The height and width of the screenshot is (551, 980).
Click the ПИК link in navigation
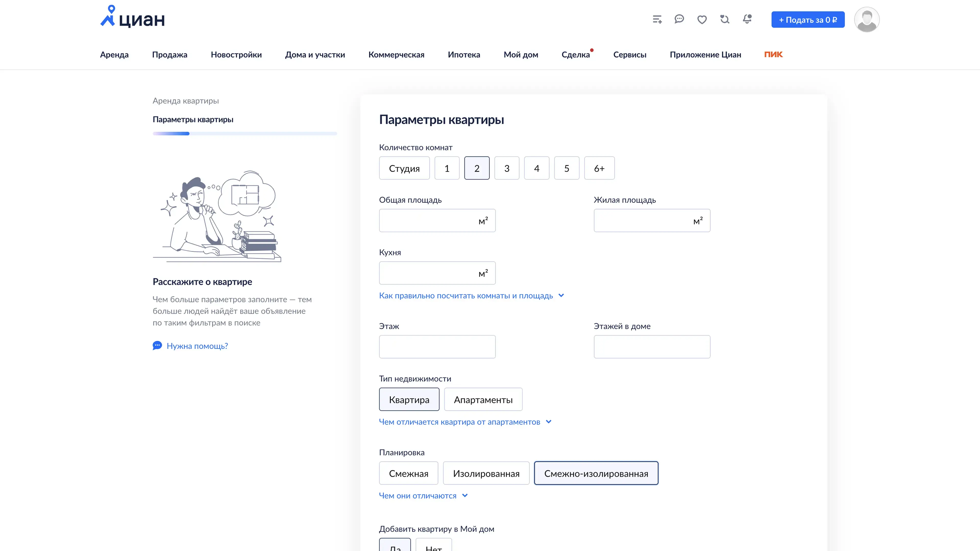tap(773, 54)
